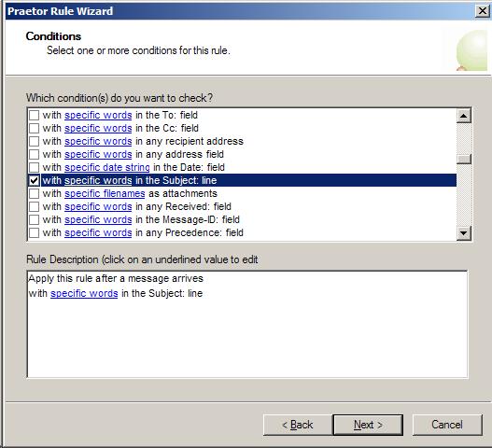Open specific filenames link in conditions list
Image resolution: width=492 pixels, height=448 pixels.
click(105, 193)
